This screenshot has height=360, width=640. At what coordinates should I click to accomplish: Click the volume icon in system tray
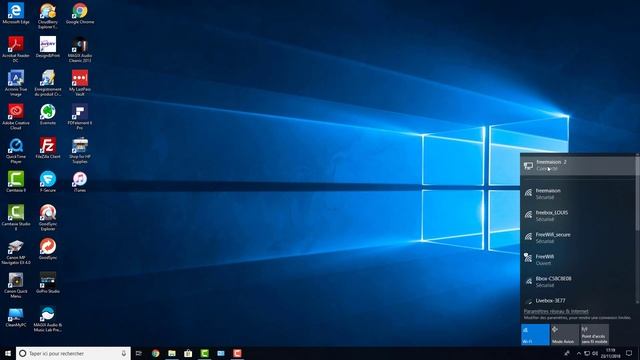click(x=595, y=353)
